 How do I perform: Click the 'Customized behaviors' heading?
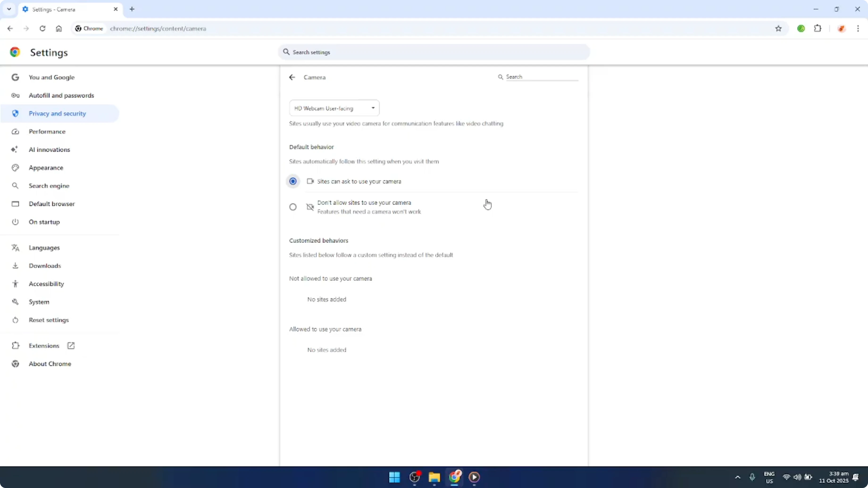pos(318,240)
